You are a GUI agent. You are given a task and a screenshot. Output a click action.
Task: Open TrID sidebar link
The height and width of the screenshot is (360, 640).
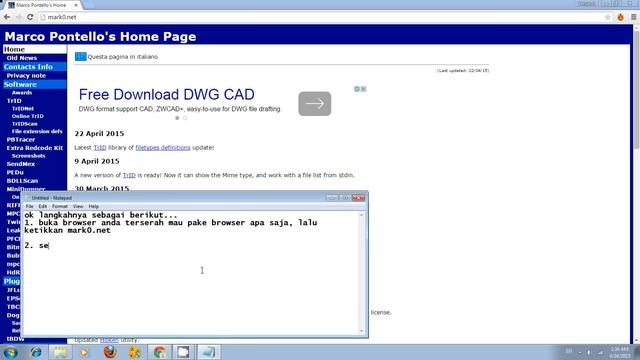(x=14, y=101)
